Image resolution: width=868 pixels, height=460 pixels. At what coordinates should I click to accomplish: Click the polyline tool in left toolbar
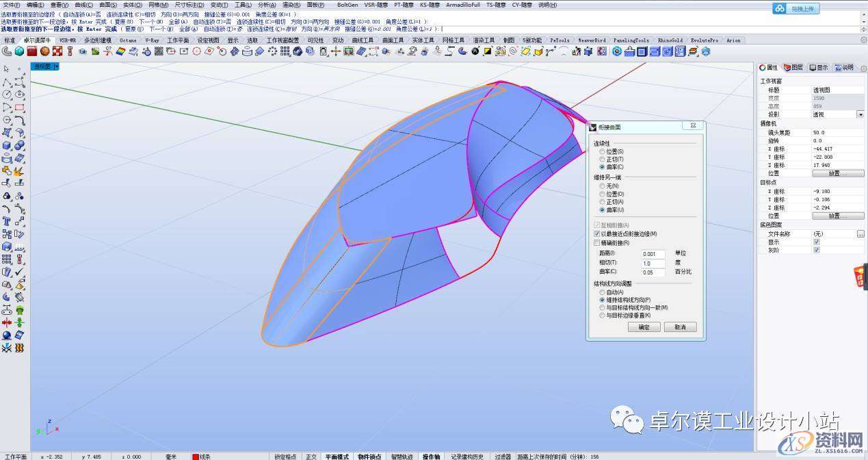[x=6, y=81]
